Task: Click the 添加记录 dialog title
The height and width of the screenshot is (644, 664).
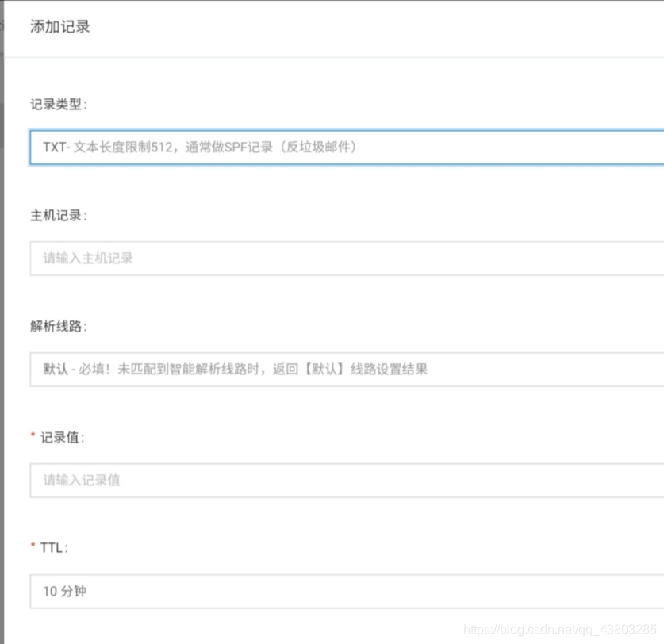Action: 59,26
